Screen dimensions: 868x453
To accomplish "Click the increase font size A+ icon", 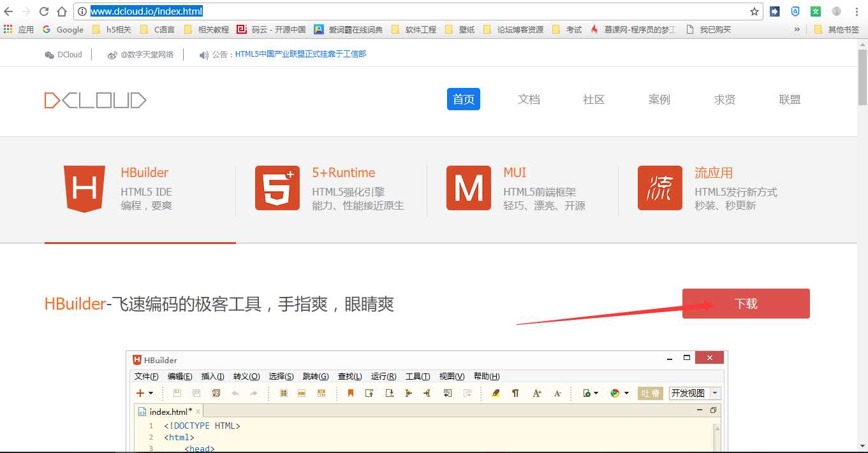I will click(x=537, y=393).
